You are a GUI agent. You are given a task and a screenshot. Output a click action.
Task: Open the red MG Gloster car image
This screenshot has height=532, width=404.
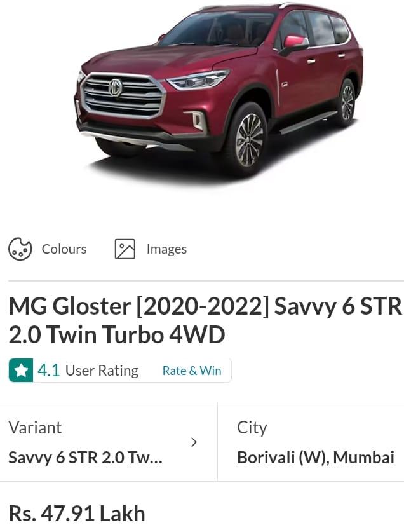pyautogui.click(x=219, y=90)
